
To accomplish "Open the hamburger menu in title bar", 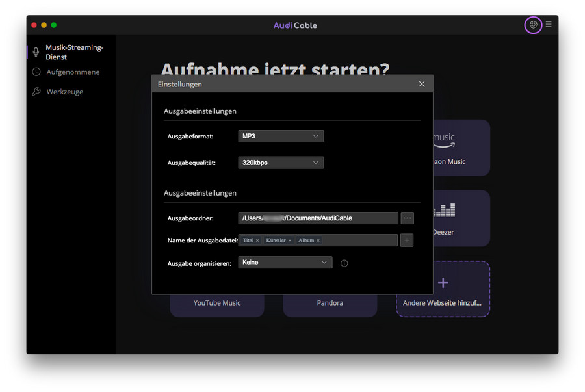I will click(549, 24).
